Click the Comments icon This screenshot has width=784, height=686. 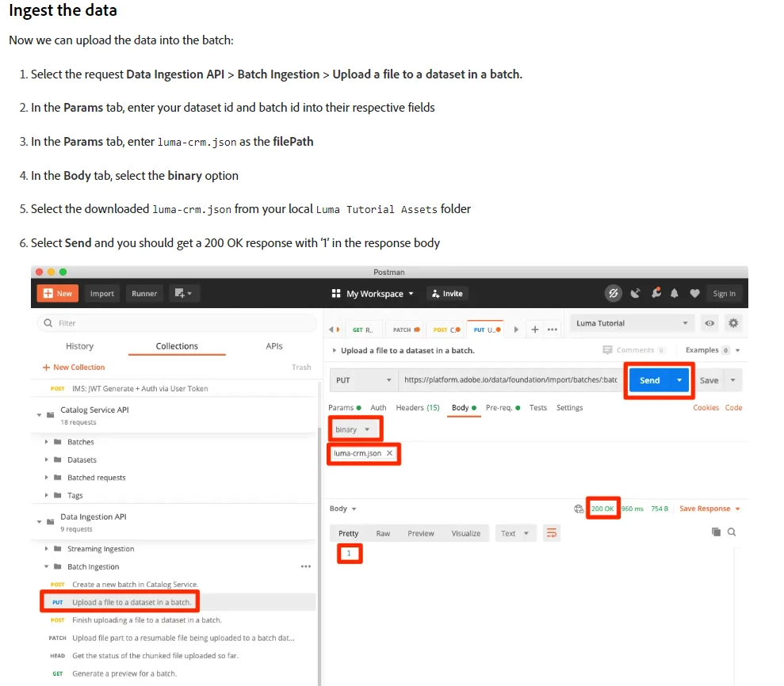pos(607,350)
